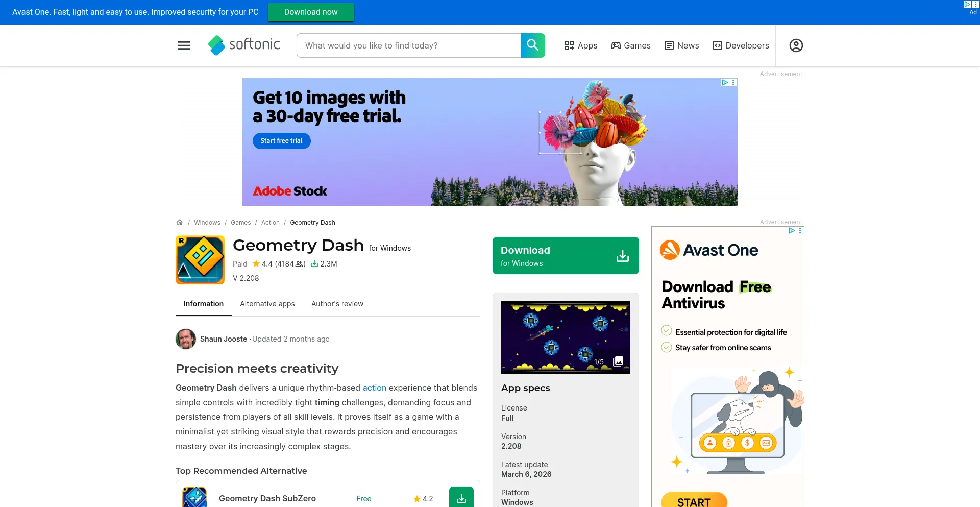Switch to the Alternative apps tab

point(267,304)
